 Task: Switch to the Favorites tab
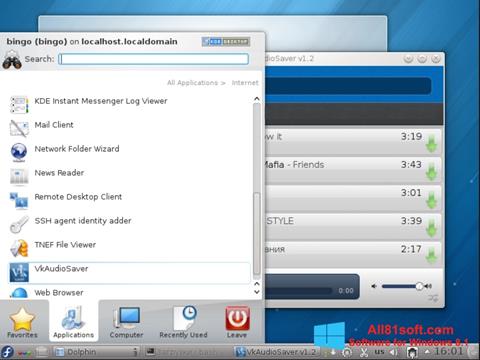tap(22, 322)
